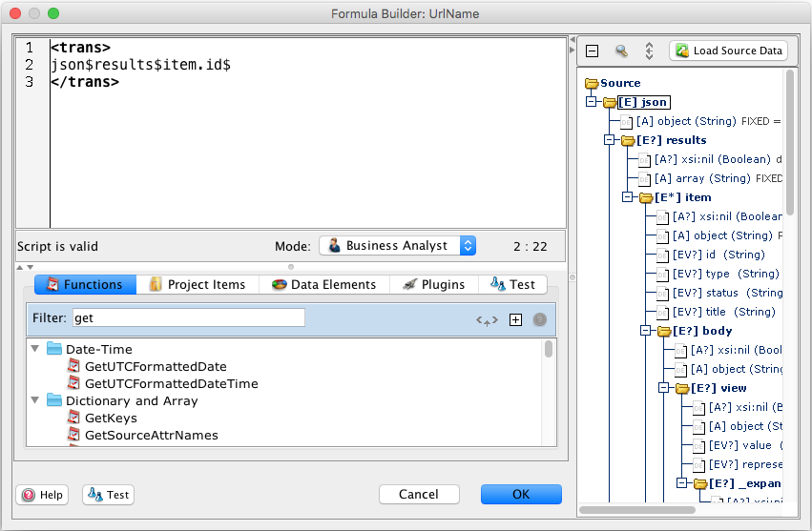The height and width of the screenshot is (531, 812).
Task: Click the magnifier search icon in source toolbar
Action: 621,51
